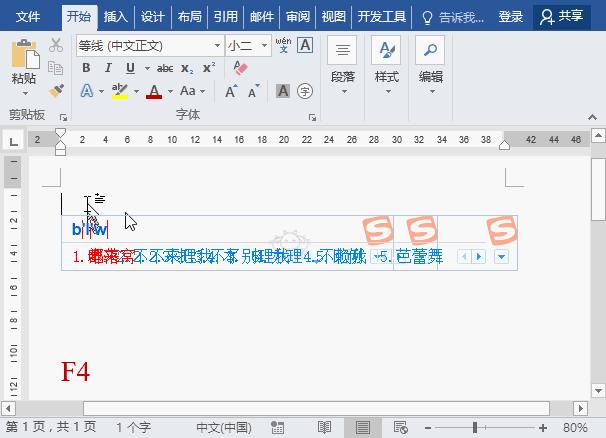Viewport: 606px width, 438px height.
Task: Apply red font color
Action: pyautogui.click(x=154, y=92)
